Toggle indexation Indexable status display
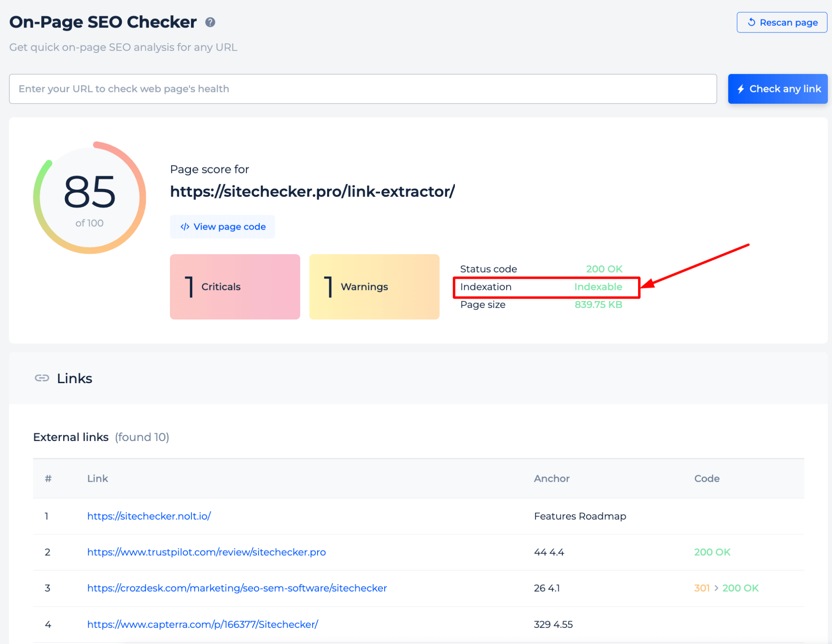Viewport: 832px width, 644px height. click(598, 286)
